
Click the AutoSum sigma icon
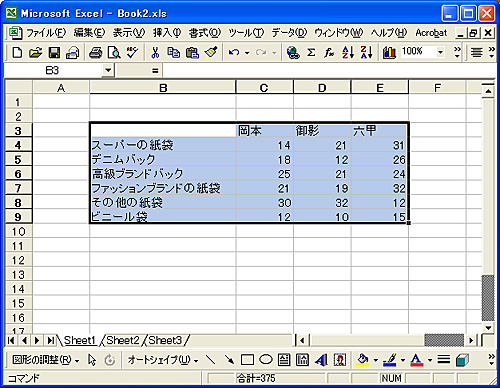(x=311, y=52)
